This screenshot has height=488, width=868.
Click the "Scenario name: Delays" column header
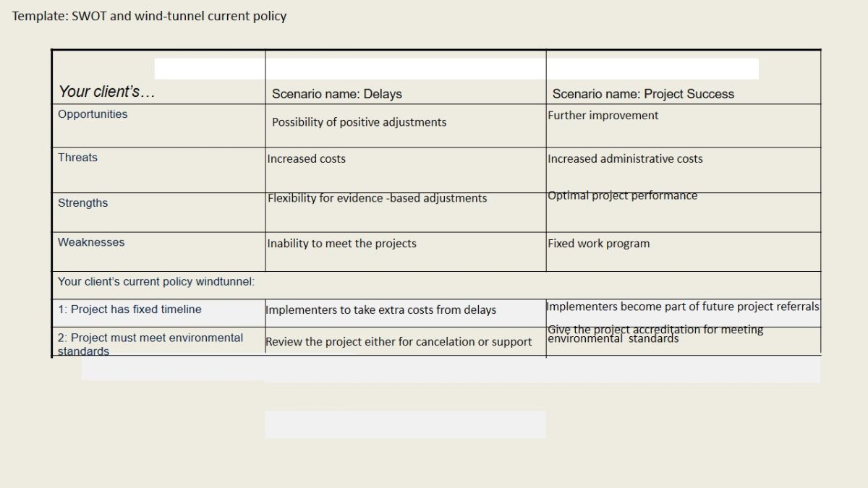[336, 94]
